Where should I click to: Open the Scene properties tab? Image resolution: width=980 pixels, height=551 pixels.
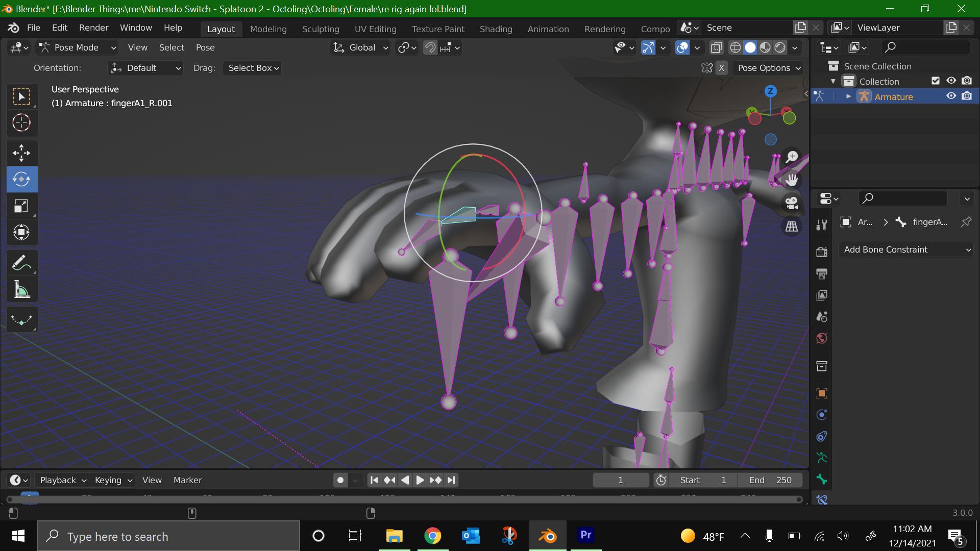click(822, 317)
